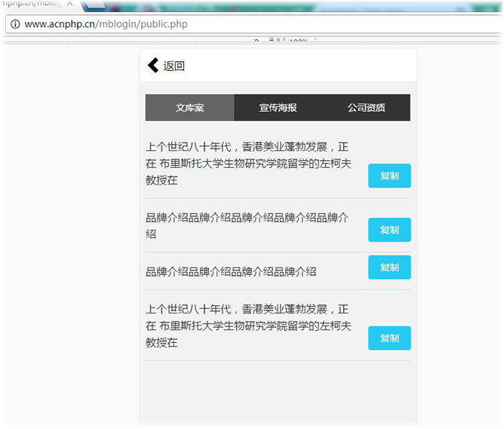The image size is (504, 429).
Task: Switch to the 文库案 tab
Action: tap(190, 107)
